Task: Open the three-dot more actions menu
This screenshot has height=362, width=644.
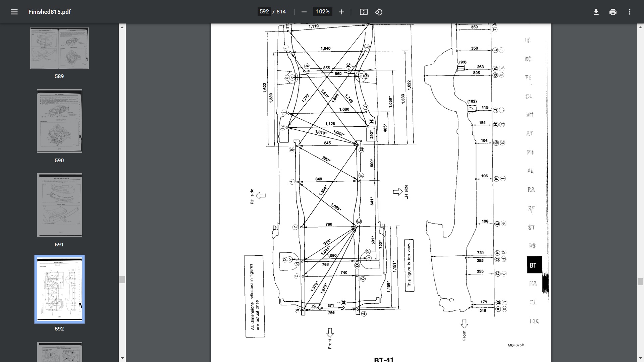Action: tap(630, 12)
